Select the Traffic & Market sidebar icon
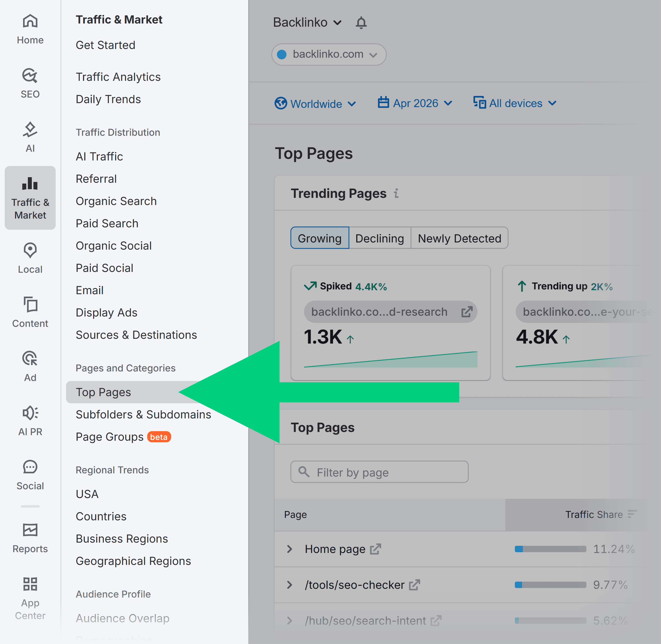Screen dimensions: 661x644 [x=30, y=198]
